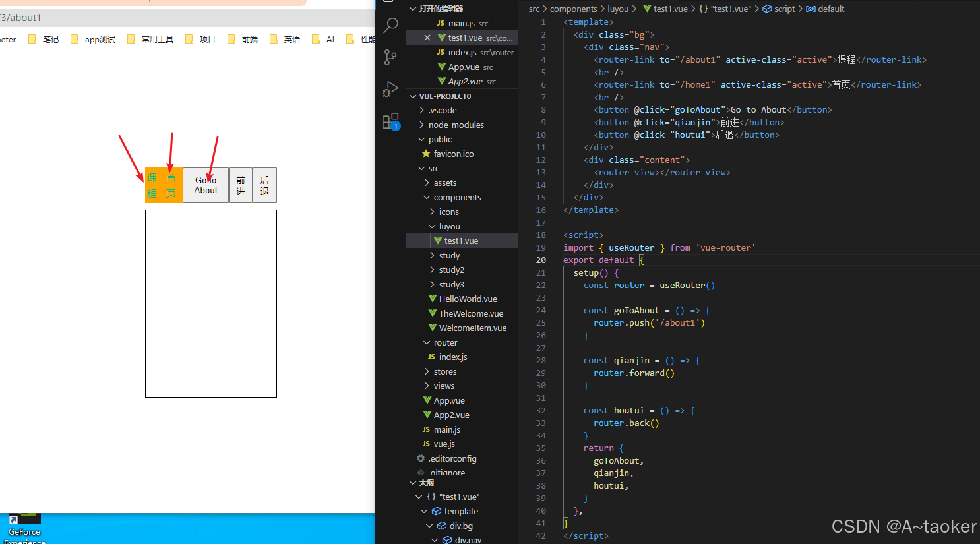Open App2.vue in the src tree
980x544 pixels.
coord(462,415)
